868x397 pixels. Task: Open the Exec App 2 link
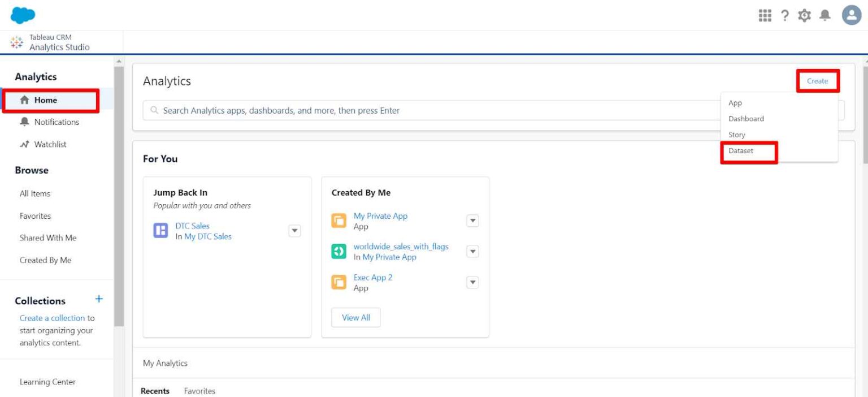[373, 277]
